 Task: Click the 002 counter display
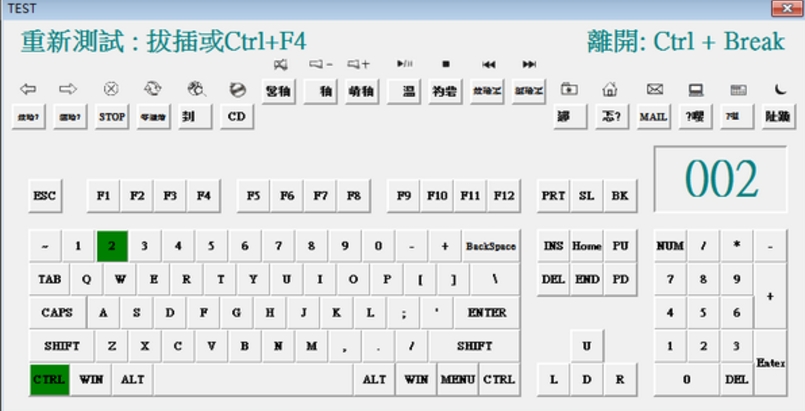[720, 179]
